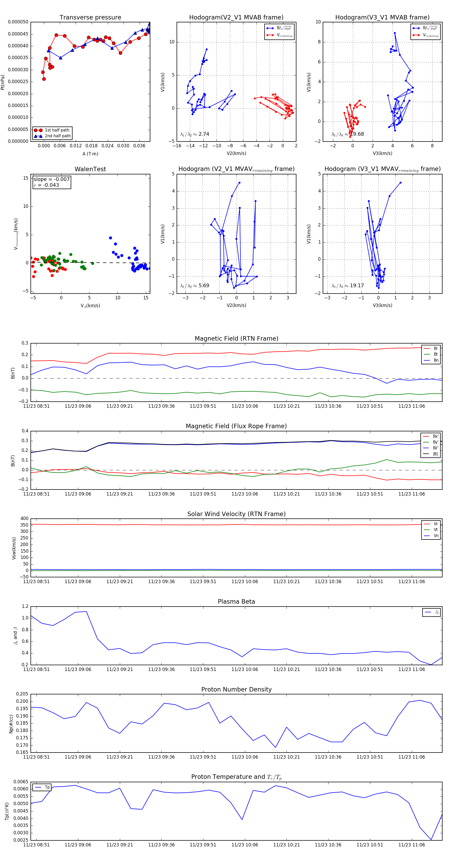Click the 'Proton Number Density' title

click(236, 689)
